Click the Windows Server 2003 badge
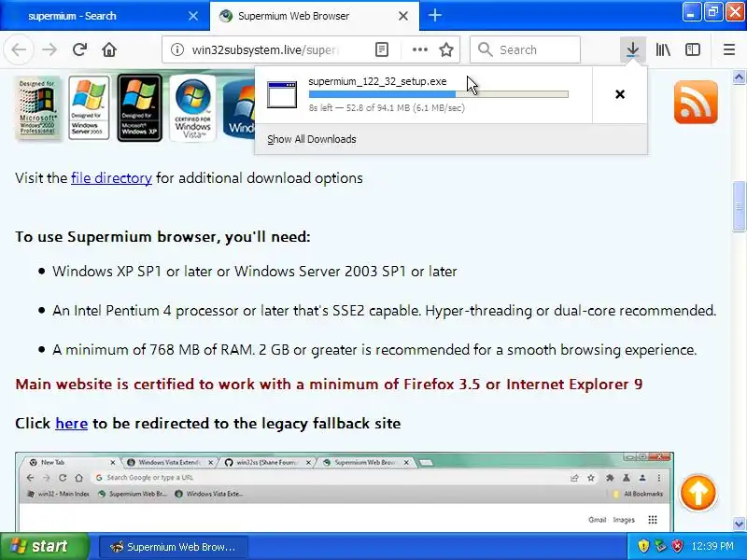 (x=89, y=107)
